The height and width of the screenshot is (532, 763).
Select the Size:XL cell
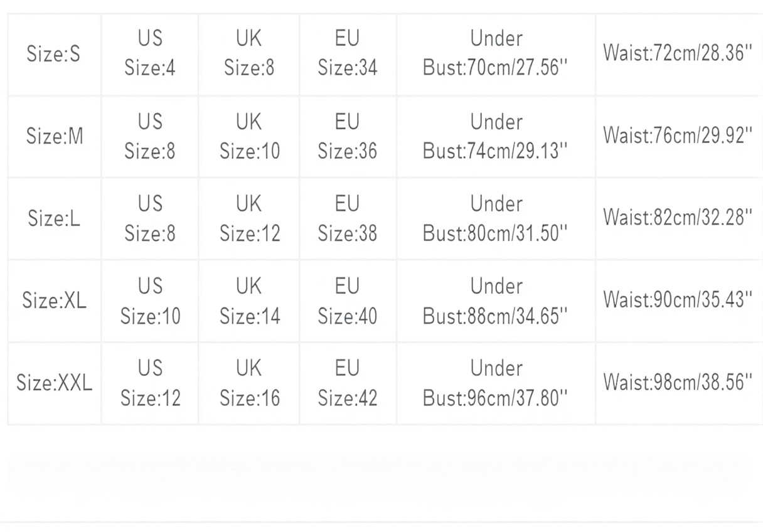point(54,301)
